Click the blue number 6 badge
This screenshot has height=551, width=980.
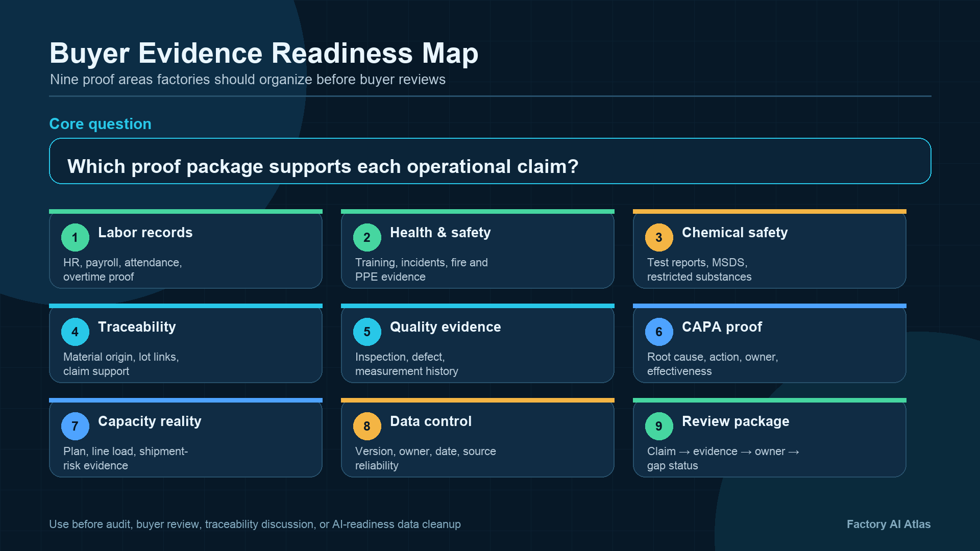tap(659, 332)
